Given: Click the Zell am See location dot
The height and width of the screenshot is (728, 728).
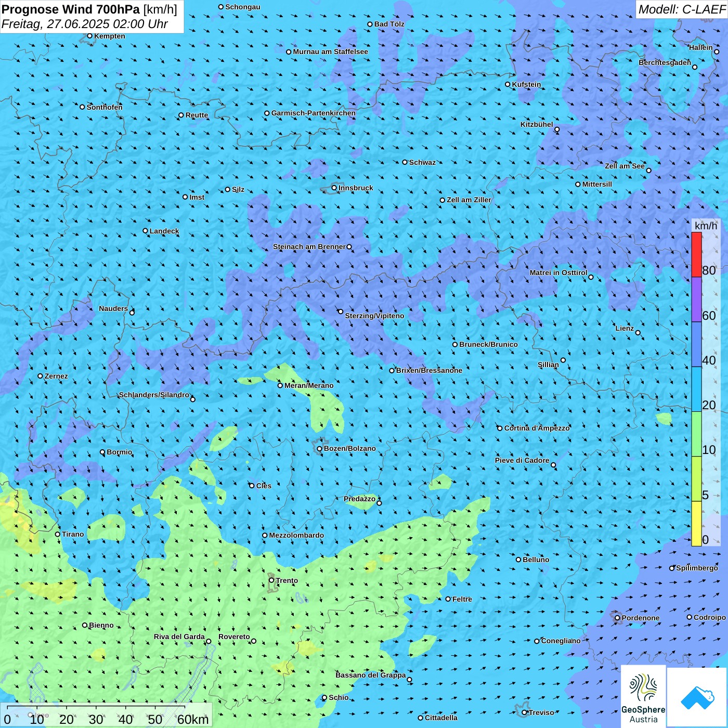Looking at the screenshot, I should tap(648, 170).
